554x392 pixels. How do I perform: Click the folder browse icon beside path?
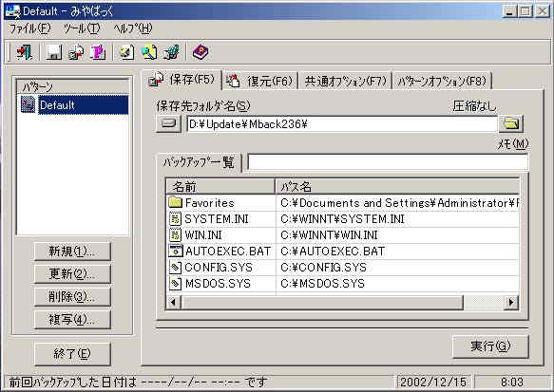(511, 123)
